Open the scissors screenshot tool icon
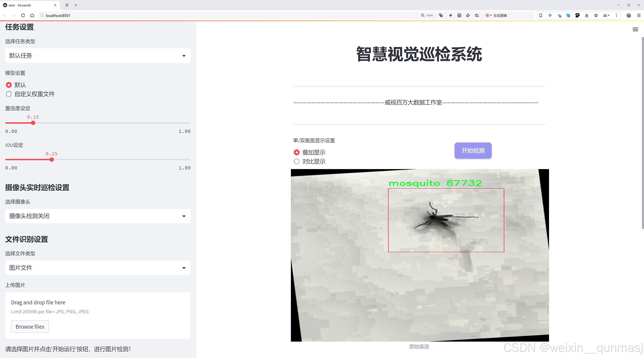Screen dimensions: 644x358 [605, 16]
